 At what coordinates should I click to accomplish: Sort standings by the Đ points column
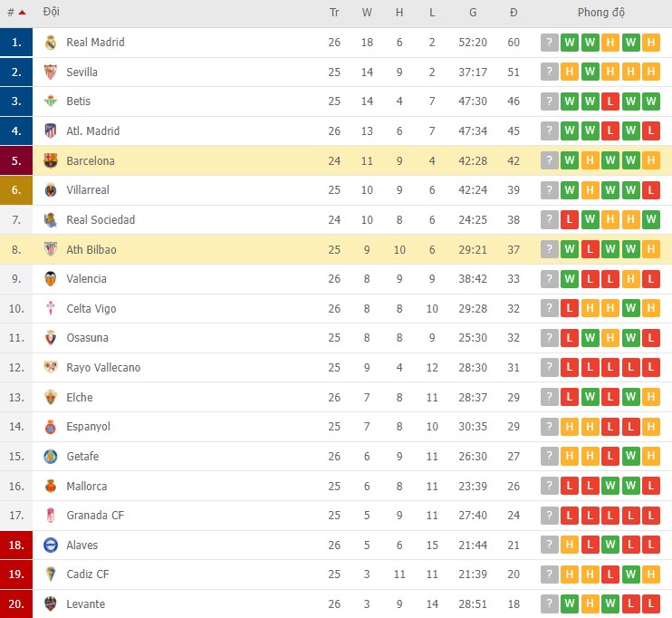pyautogui.click(x=514, y=13)
